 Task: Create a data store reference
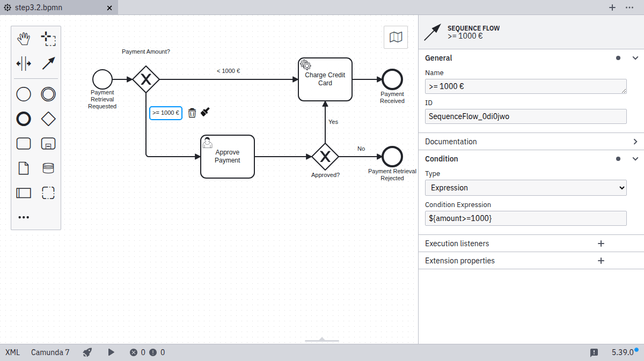(48, 168)
